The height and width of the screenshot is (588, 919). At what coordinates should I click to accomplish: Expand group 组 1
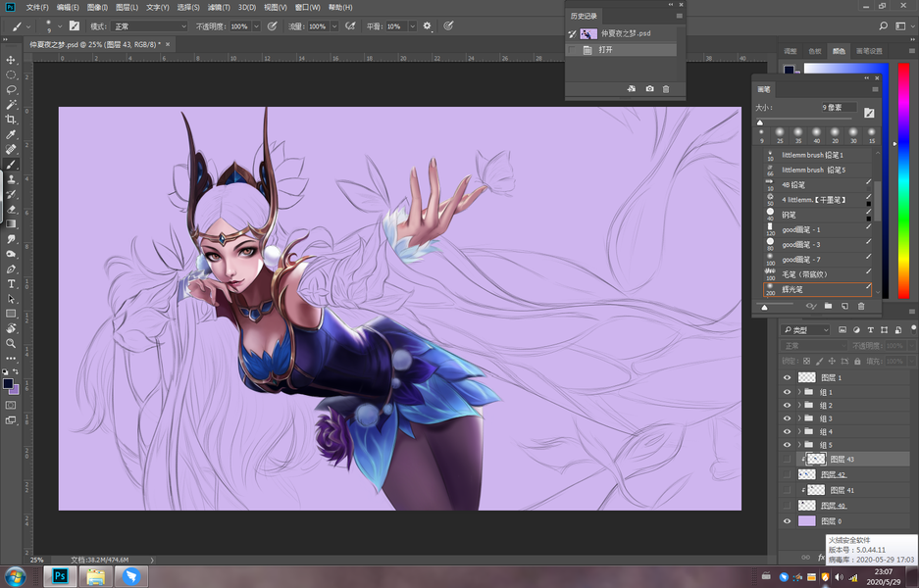coord(799,392)
